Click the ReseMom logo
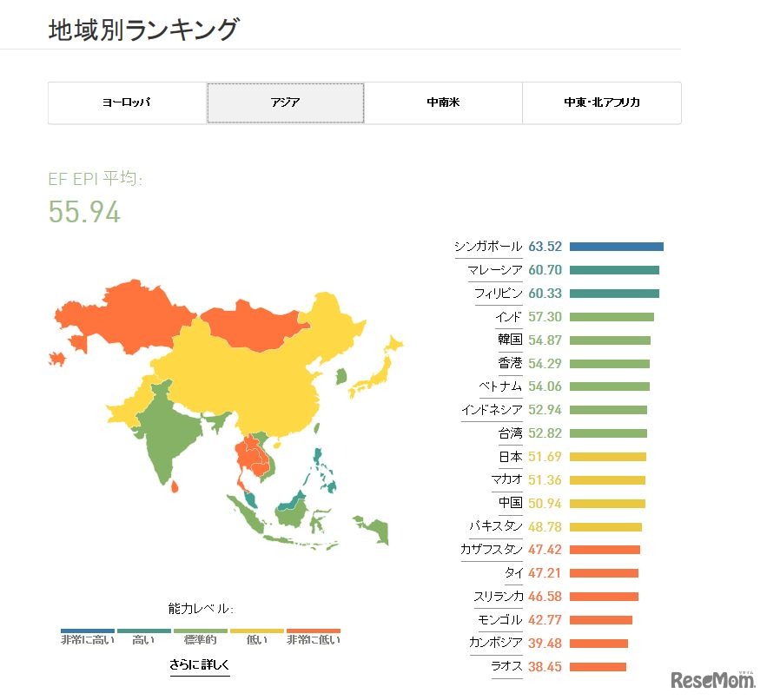767x700 pixels. (x=711, y=678)
